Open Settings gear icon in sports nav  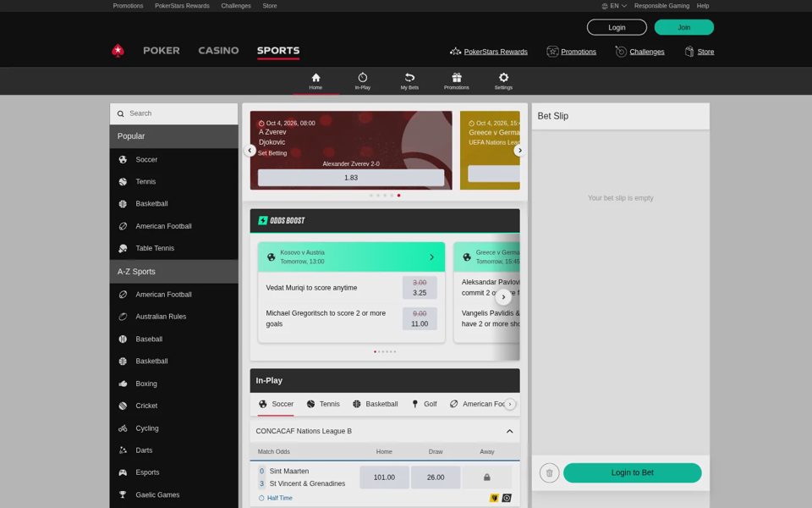[x=503, y=78]
